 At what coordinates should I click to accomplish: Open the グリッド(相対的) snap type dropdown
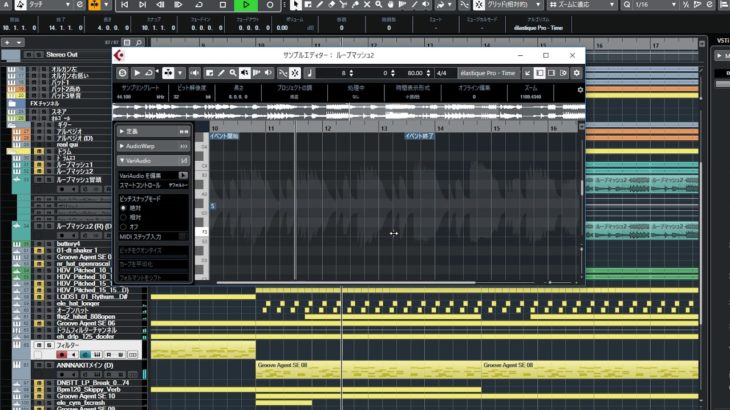pyautogui.click(x=514, y=5)
